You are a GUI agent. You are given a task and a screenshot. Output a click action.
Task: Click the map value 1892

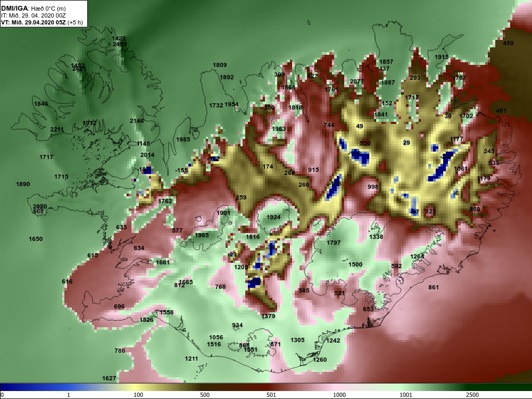pyautogui.click(x=227, y=77)
